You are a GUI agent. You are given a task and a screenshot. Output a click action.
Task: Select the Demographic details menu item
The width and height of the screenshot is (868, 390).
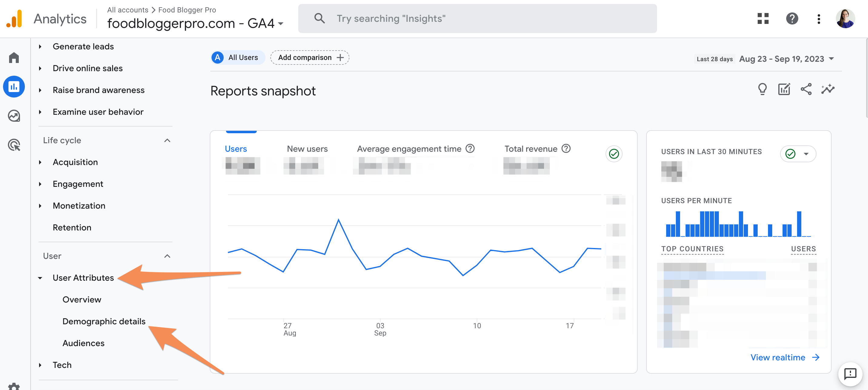[104, 321]
